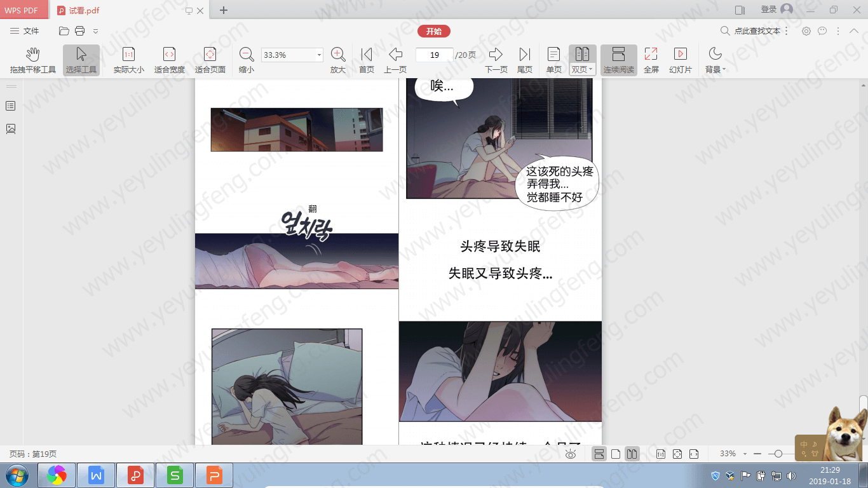Jump to the last page (尾页)
The image size is (868, 488).
click(525, 60)
